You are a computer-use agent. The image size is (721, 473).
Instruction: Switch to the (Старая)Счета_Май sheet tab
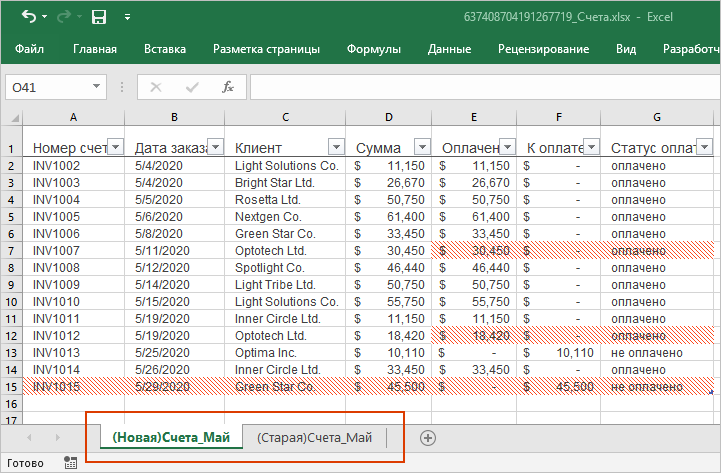(314, 438)
